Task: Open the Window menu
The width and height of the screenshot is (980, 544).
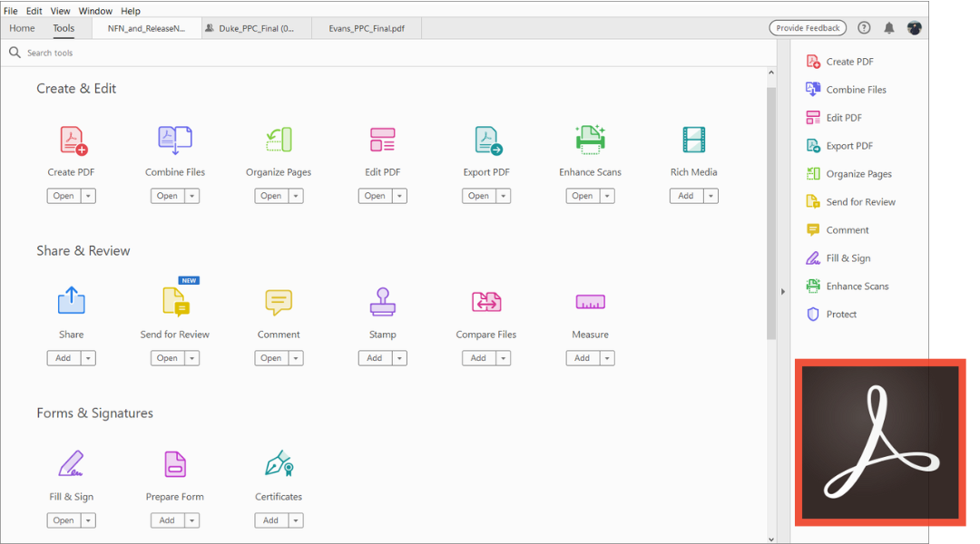Action: click(95, 11)
